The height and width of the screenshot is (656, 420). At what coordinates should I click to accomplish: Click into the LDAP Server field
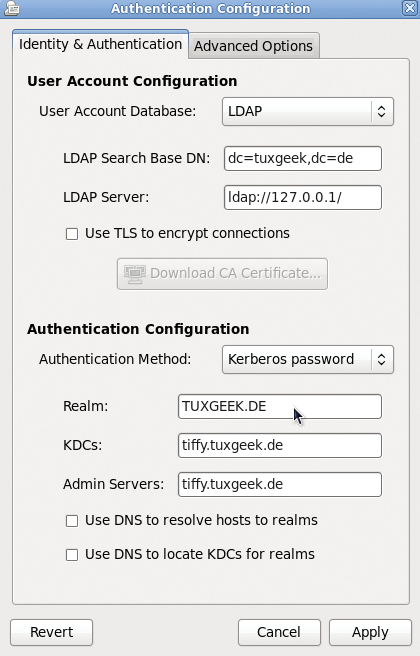pyautogui.click(x=303, y=197)
